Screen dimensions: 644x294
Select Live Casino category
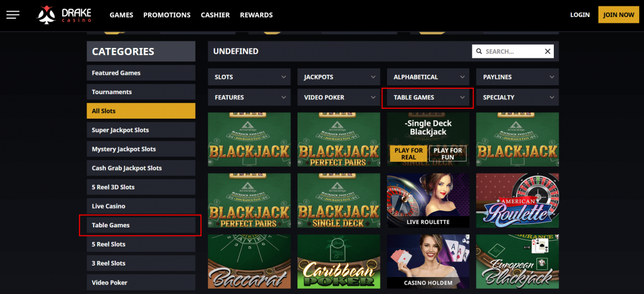tap(141, 206)
